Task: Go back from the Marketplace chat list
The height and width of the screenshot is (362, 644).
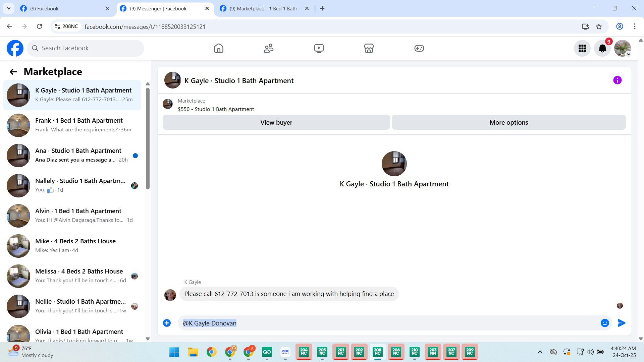Action: (13, 72)
